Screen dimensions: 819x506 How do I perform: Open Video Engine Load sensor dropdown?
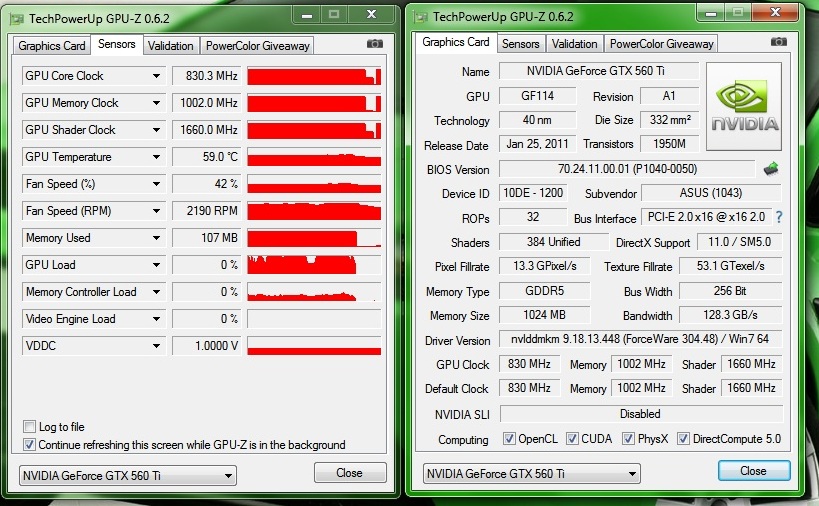click(156, 319)
